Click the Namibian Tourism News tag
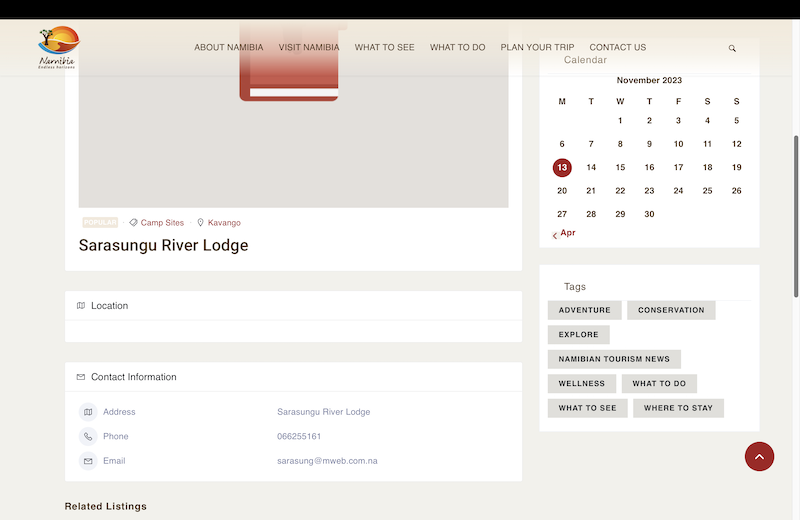The width and height of the screenshot is (800, 520). [x=614, y=359]
